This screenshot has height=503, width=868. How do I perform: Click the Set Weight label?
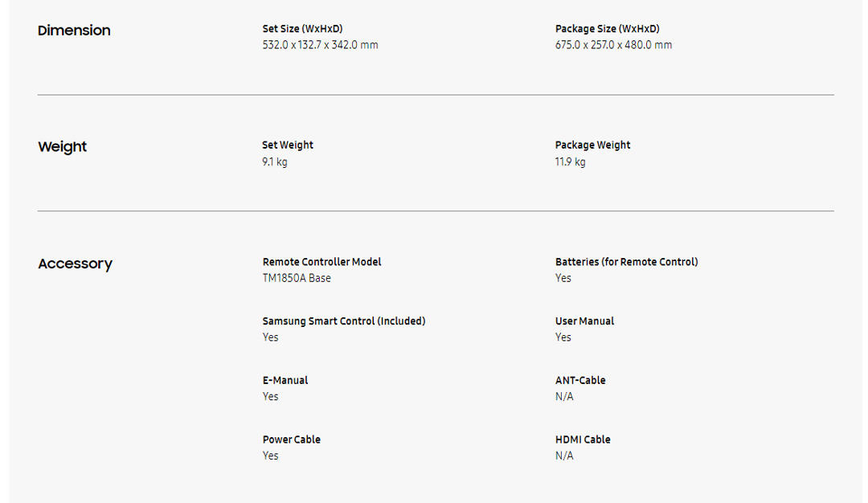pos(288,145)
